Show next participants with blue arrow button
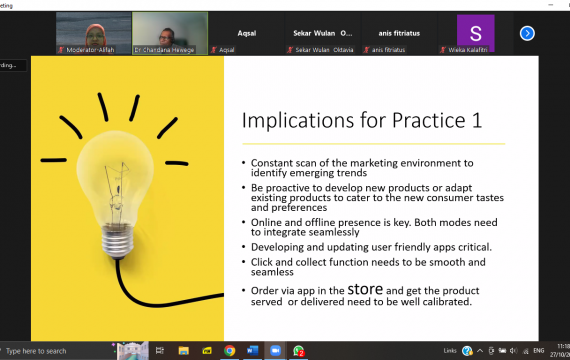 [x=527, y=33]
